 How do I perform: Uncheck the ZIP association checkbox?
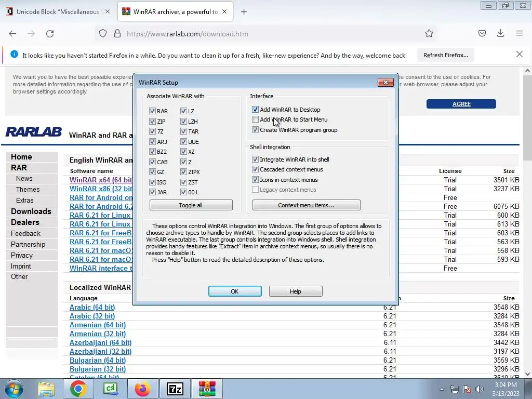tap(152, 121)
